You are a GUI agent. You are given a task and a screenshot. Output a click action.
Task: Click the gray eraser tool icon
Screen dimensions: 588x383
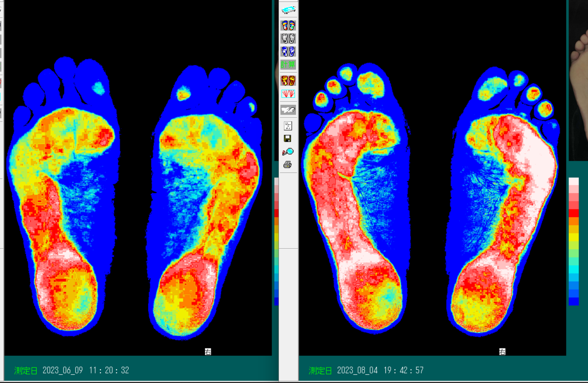click(x=288, y=110)
